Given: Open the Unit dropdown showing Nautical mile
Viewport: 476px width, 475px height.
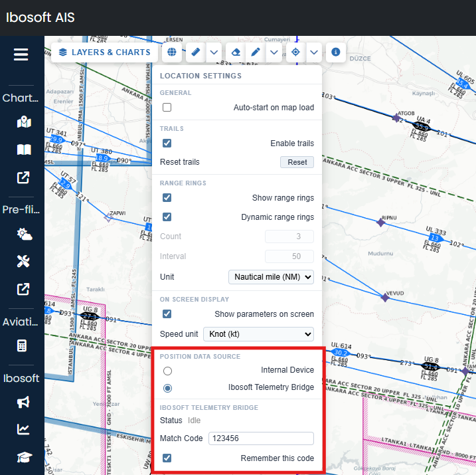Looking at the screenshot, I should point(271,277).
